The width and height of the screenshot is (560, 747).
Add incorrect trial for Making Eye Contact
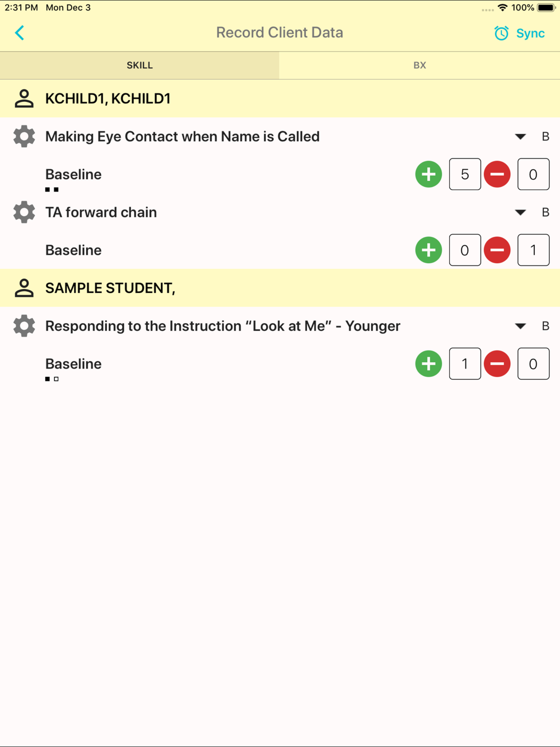(x=497, y=174)
